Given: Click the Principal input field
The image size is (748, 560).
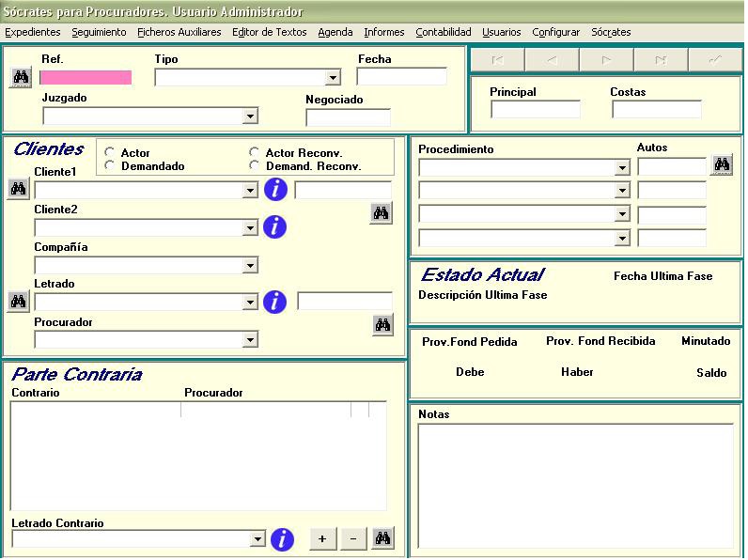Looking at the screenshot, I should click(x=536, y=109).
